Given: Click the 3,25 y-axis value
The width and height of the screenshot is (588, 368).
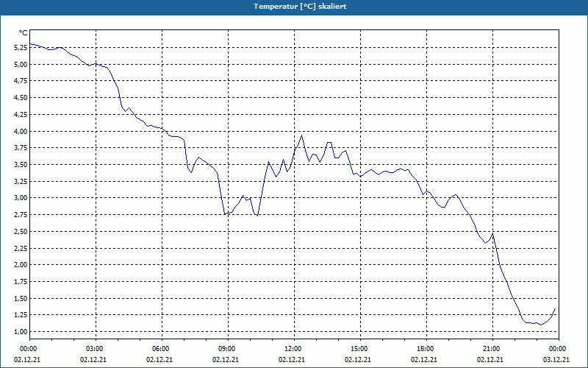Looking at the screenshot, I should pyautogui.click(x=21, y=181).
